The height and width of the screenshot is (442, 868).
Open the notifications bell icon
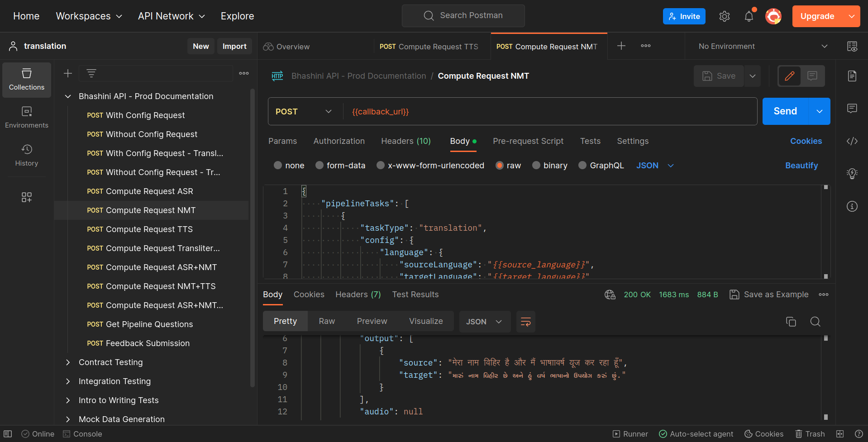tap(749, 17)
